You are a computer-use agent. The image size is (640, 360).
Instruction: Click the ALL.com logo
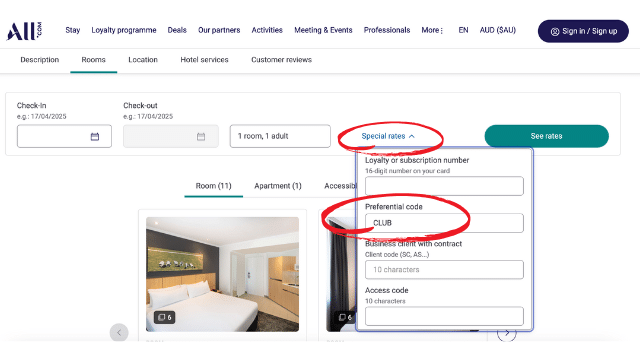[x=24, y=31]
